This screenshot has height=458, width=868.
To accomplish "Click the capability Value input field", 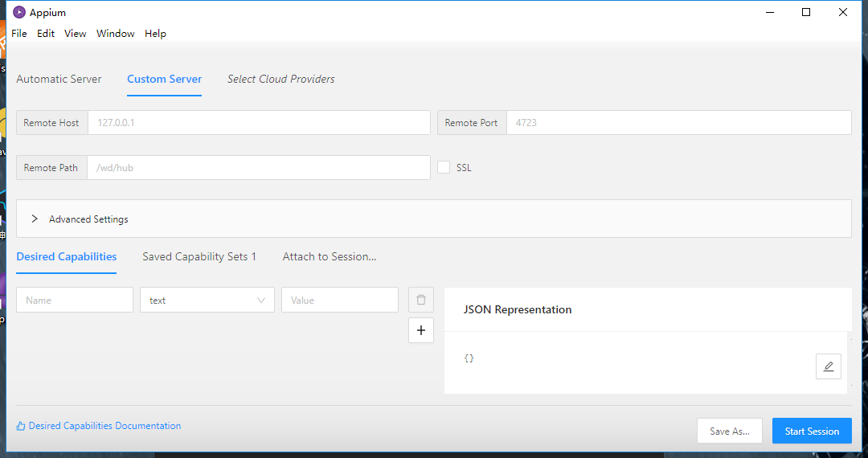I will [340, 300].
